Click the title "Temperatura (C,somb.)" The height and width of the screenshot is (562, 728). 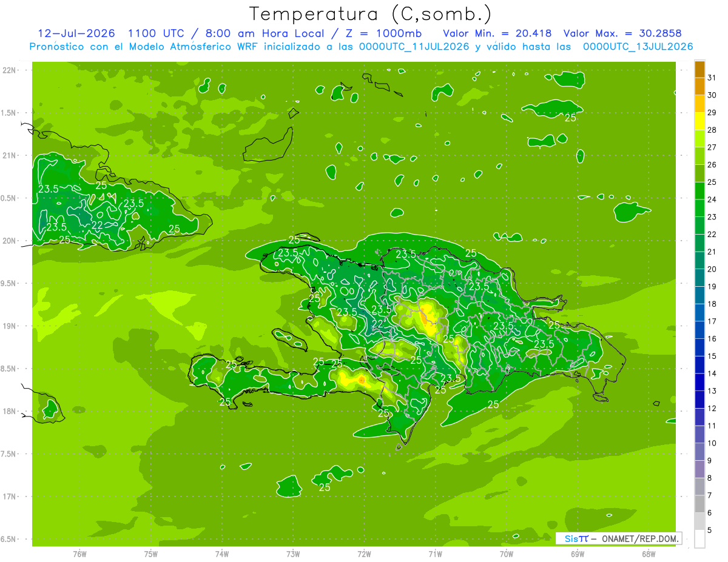point(371,15)
